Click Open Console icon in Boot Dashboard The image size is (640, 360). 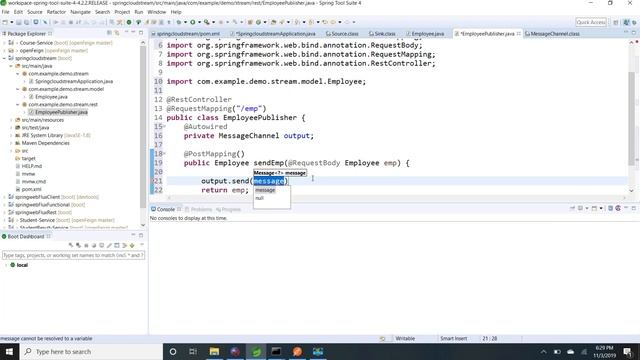(x=102, y=245)
